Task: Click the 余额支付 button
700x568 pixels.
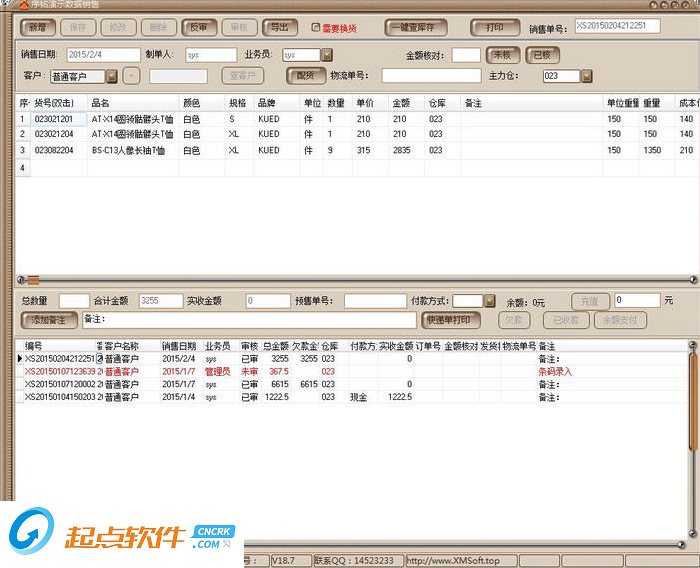Action: tap(620, 320)
